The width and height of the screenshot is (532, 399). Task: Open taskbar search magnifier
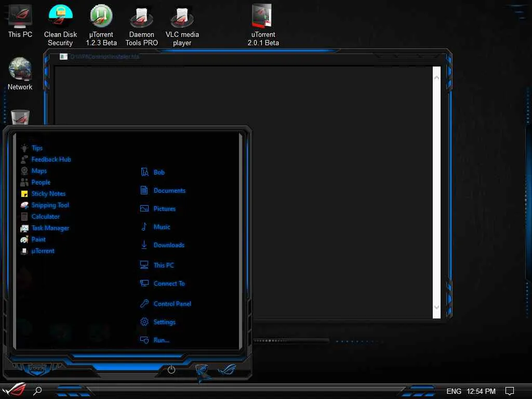37,391
